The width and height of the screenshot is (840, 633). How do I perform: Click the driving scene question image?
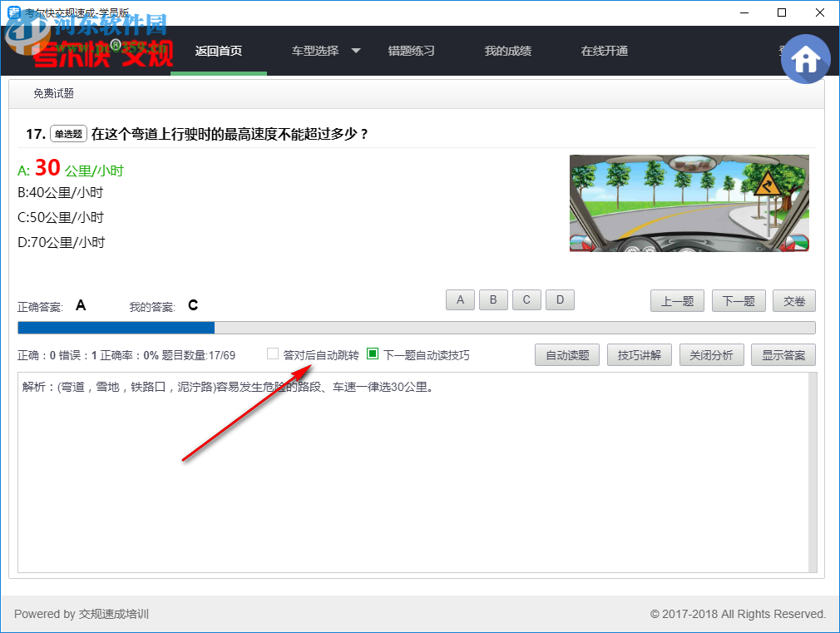tap(689, 203)
